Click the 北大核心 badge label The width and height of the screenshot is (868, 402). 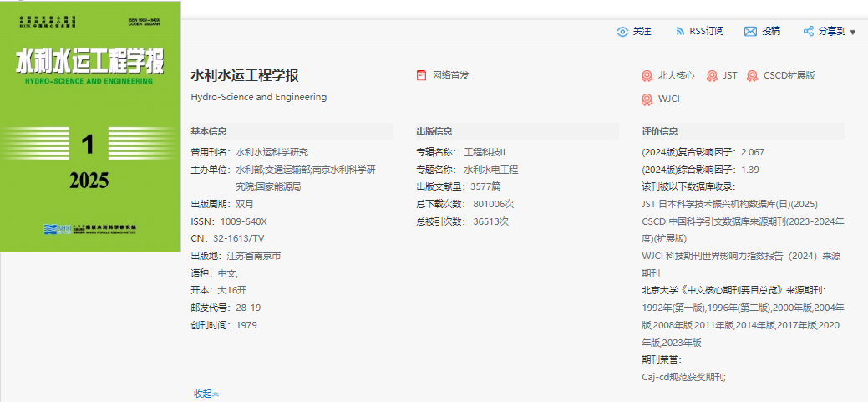[676, 75]
